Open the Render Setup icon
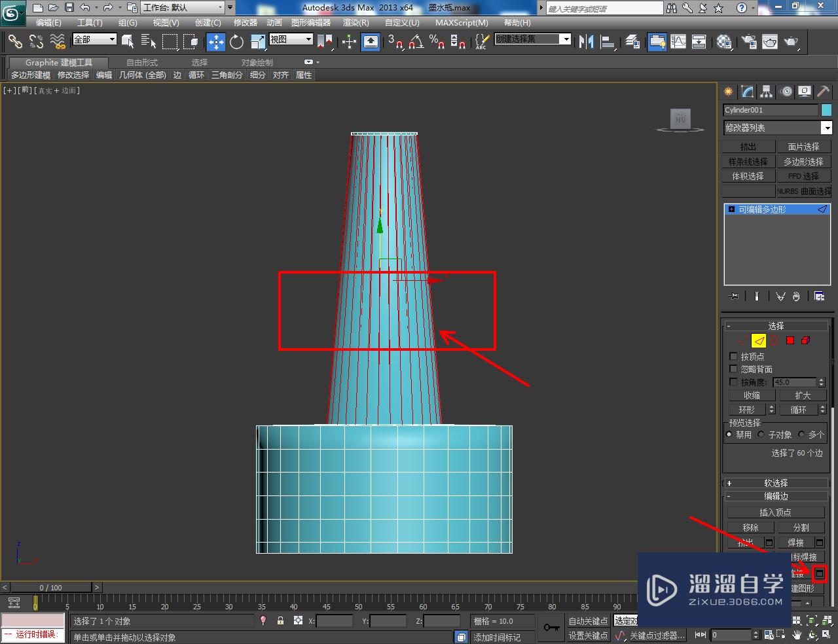The height and width of the screenshot is (644, 838). [x=750, y=42]
